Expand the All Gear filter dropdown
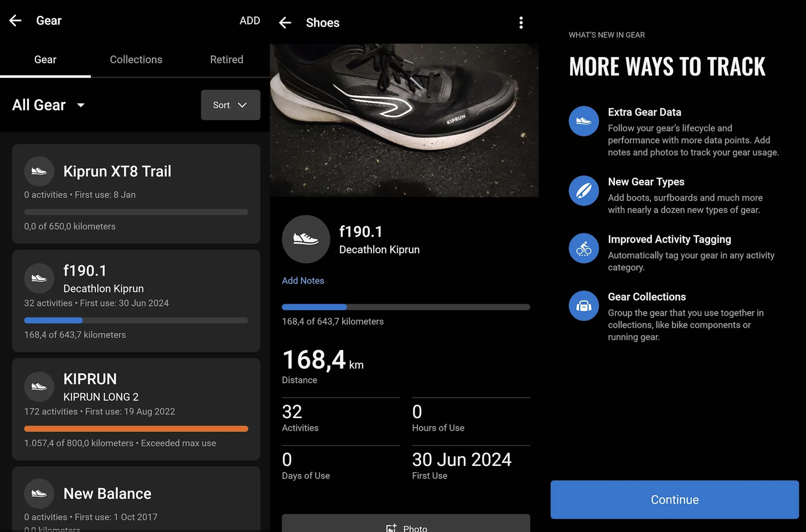 click(48, 105)
